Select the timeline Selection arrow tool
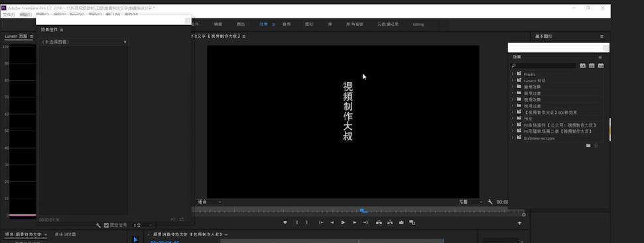644x243 pixels. click(x=135, y=240)
